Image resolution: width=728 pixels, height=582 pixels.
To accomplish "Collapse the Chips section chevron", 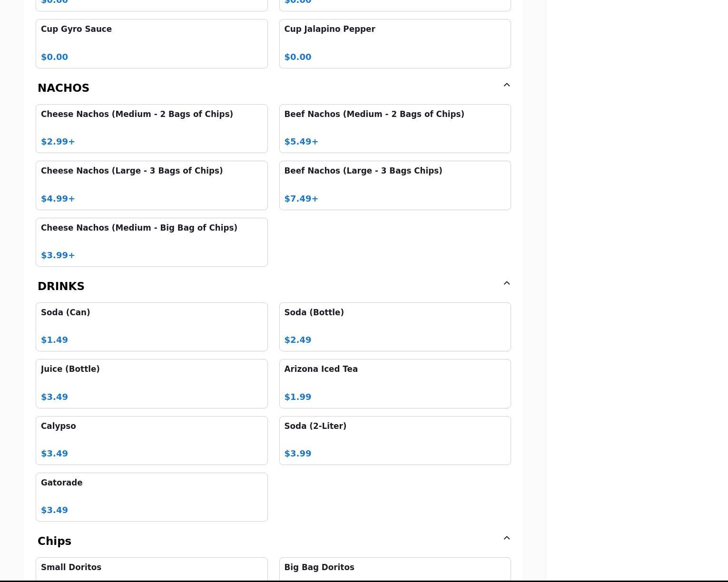I will pyautogui.click(x=507, y=538).
